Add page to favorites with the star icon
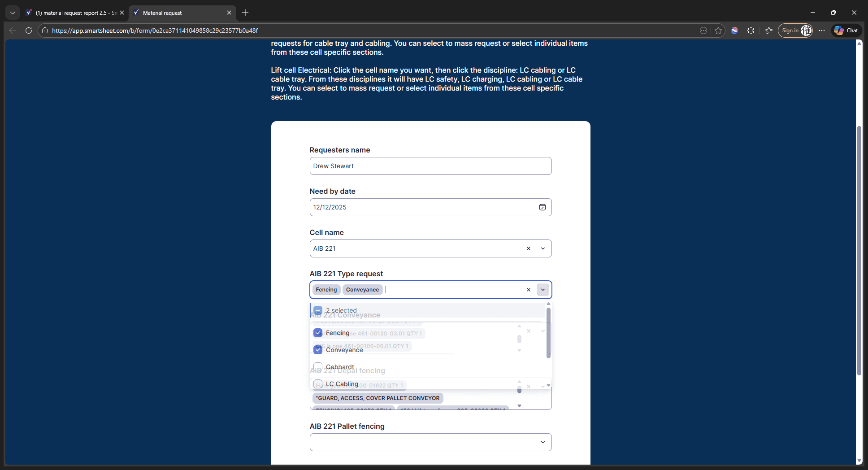 718,30
